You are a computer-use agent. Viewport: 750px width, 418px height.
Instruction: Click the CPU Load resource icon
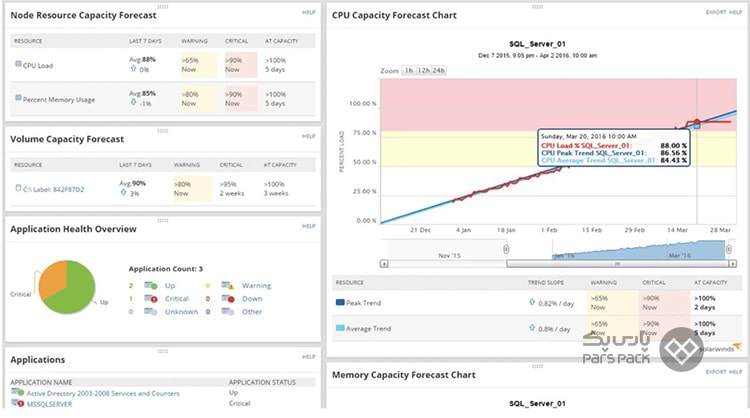click(x=18, y=64)
